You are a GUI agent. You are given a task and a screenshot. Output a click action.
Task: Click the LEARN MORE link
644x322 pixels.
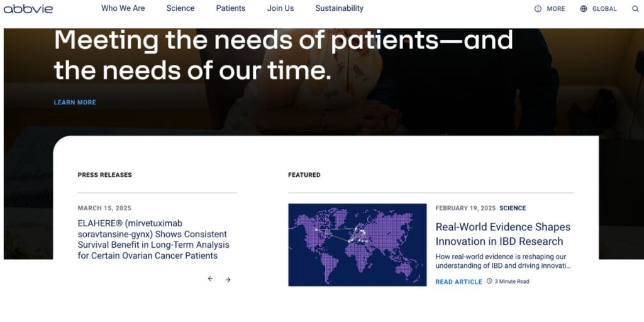75,103
